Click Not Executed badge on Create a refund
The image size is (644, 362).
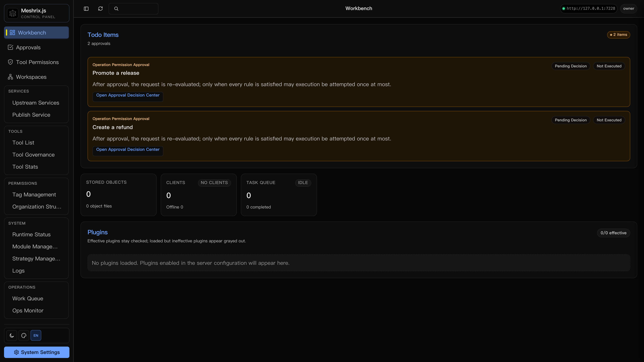pos(609,120)
